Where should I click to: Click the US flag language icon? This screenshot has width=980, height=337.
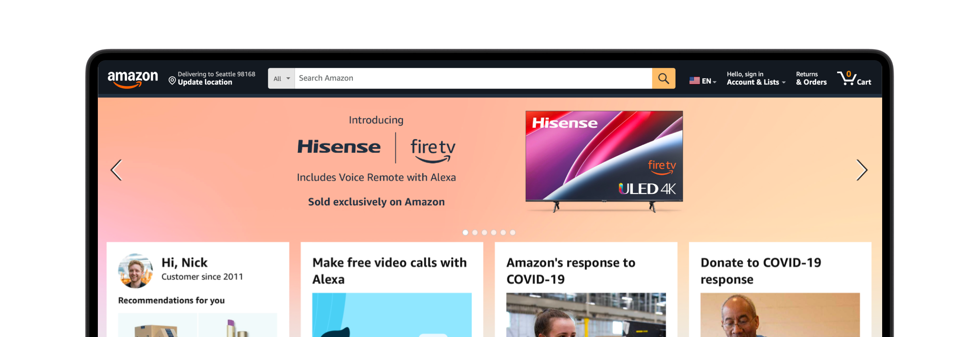tap(694, 81)
